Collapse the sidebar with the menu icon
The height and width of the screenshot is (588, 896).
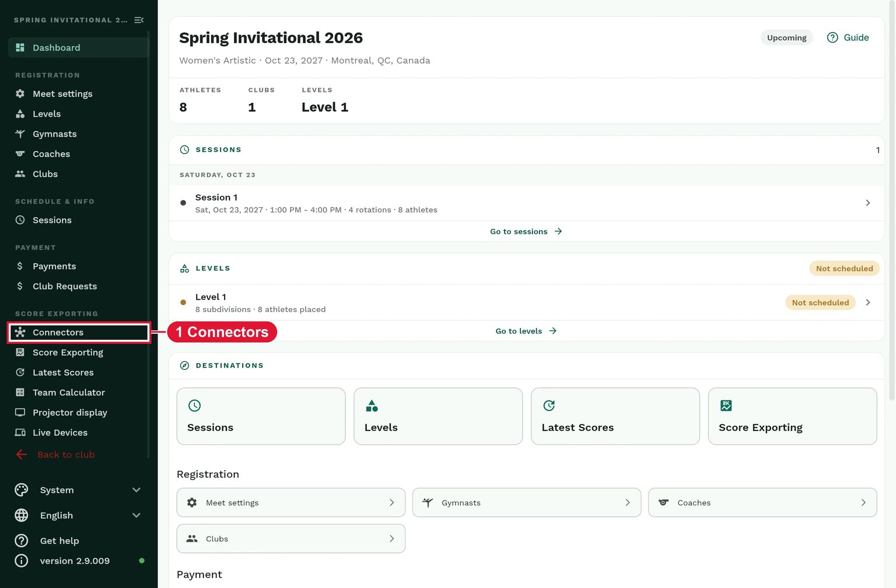click(139, 20)
